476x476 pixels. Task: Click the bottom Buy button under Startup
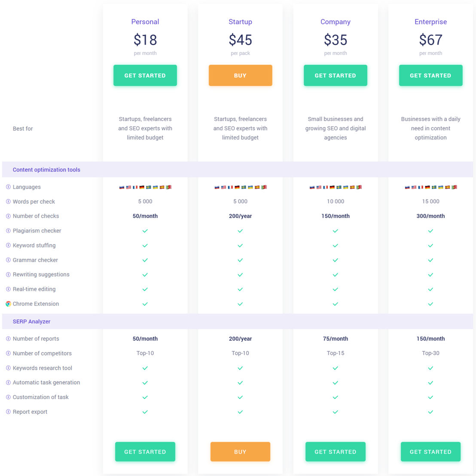240,451
